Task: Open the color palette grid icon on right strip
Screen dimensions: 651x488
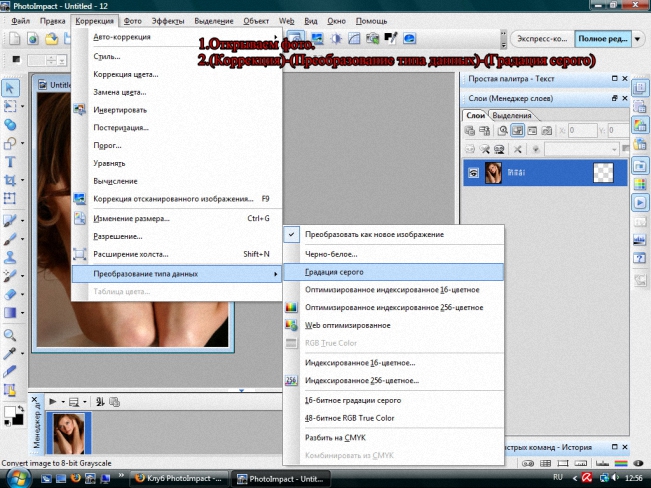Action: point(640,184)
